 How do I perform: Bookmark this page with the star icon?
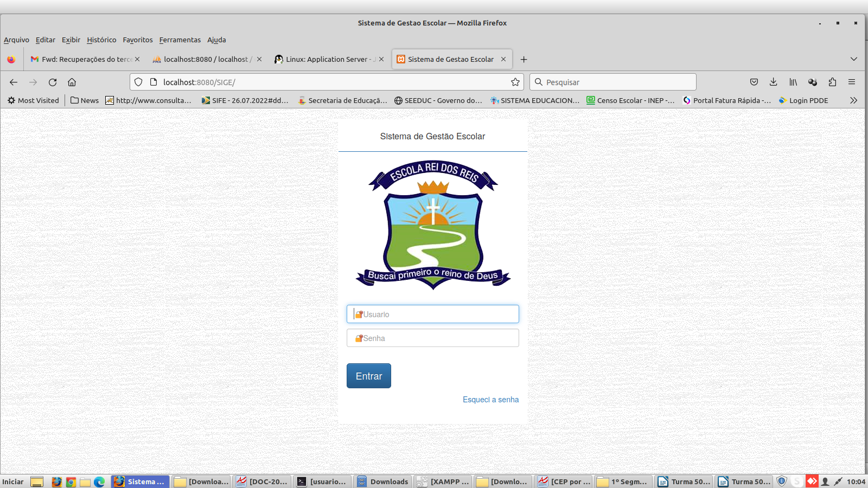click(x=515, y=82)
